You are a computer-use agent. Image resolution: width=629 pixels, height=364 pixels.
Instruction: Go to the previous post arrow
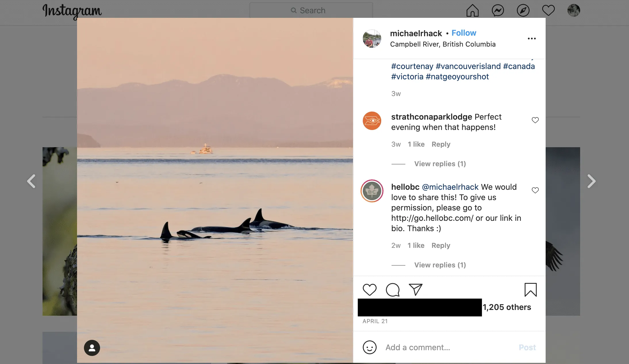31,181
